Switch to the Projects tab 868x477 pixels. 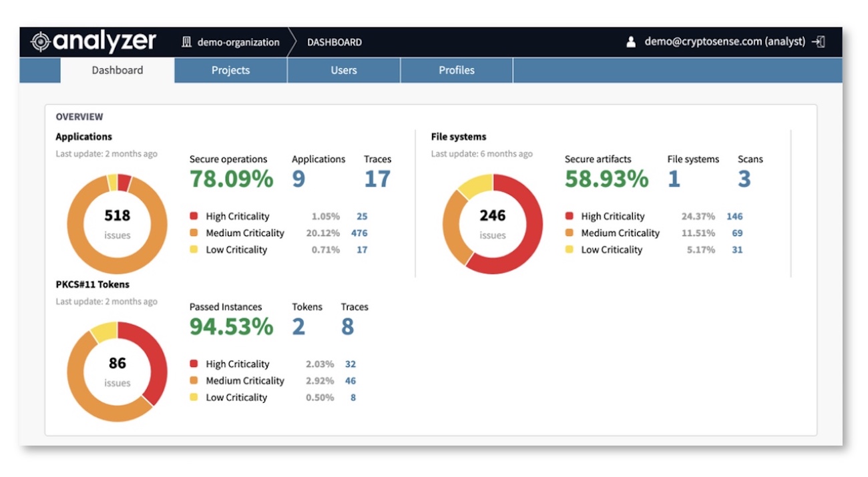(x=230, y=70)
